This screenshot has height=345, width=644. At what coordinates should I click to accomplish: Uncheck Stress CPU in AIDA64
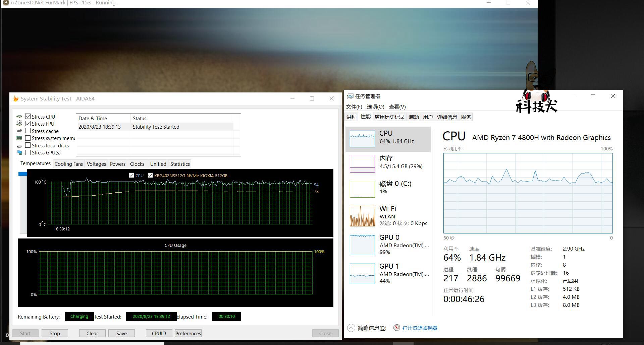pyautogui.click(x=28, y=117)
